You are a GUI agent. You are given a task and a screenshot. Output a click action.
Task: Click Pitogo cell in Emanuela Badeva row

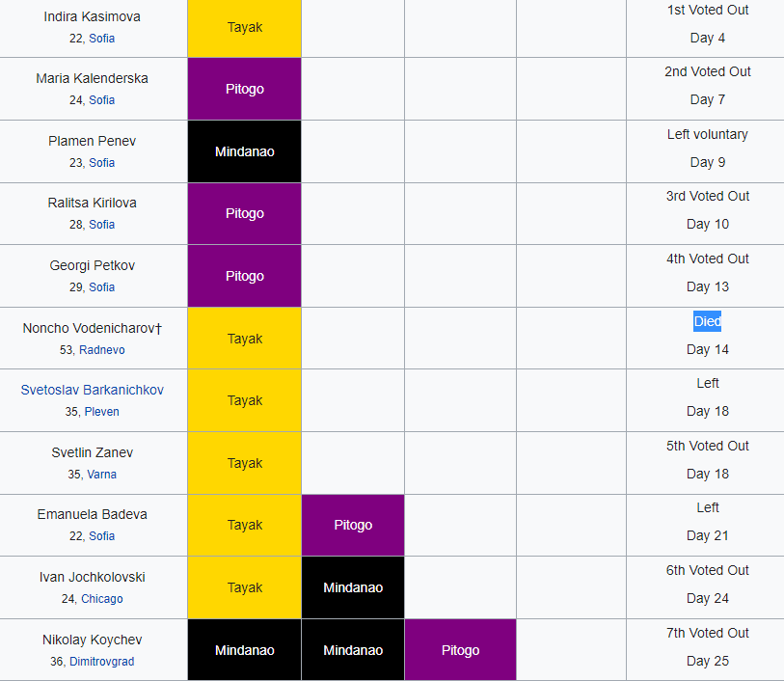coord(353,525)
